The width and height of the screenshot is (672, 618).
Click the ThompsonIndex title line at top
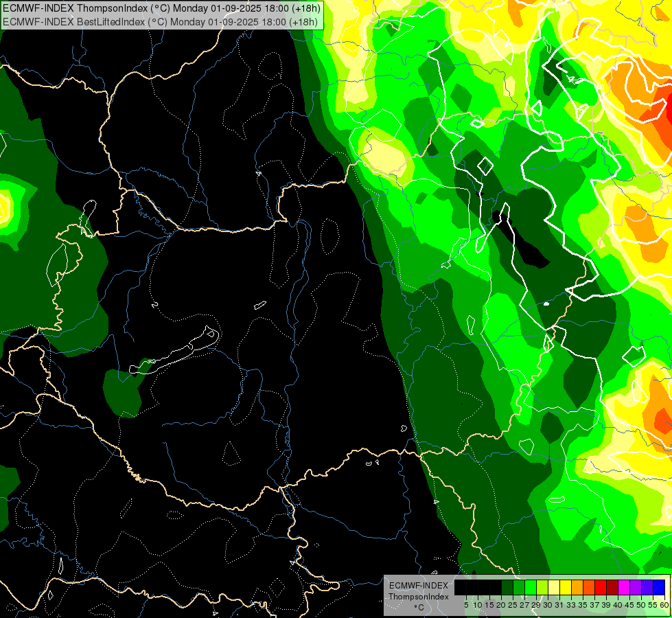[x=161, y=8]
